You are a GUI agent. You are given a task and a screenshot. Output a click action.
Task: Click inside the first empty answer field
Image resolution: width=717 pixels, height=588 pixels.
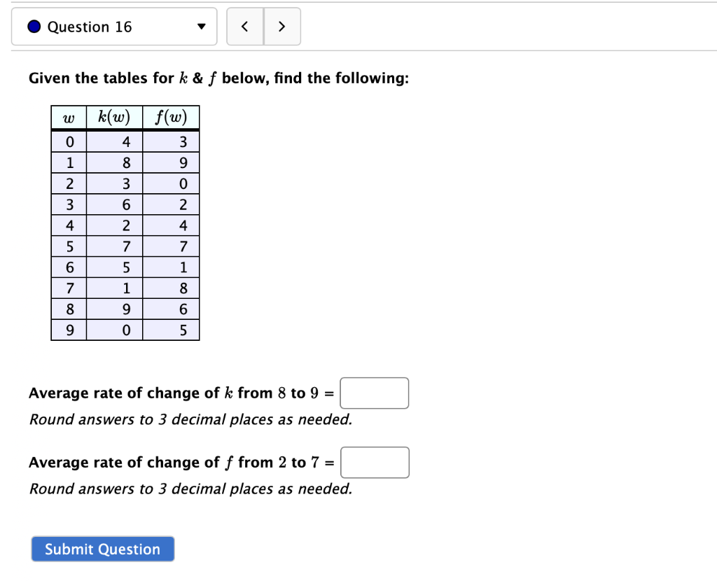[374, 393]
